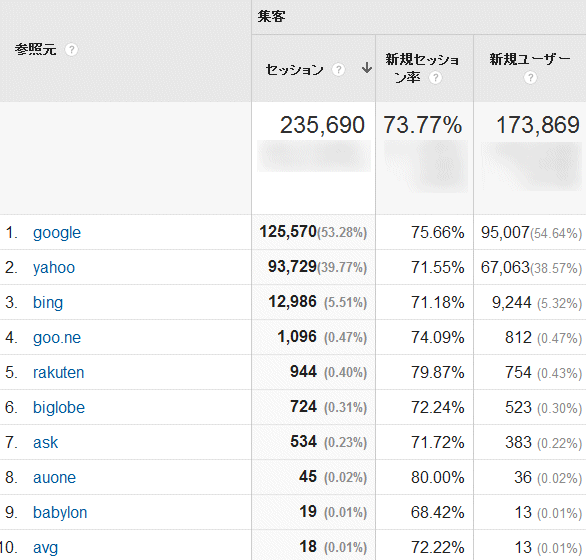Viewport: 586px width, 560px height.
Task: Open the avg source link
Action: 46,548
